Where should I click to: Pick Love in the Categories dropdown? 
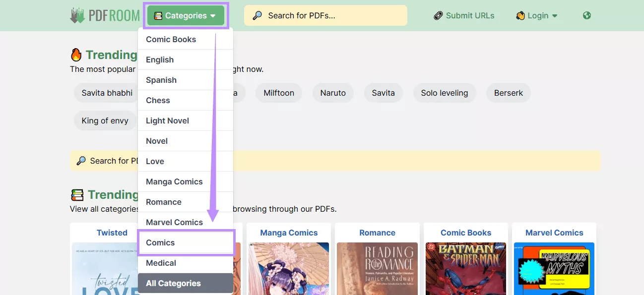coord(186,161)
